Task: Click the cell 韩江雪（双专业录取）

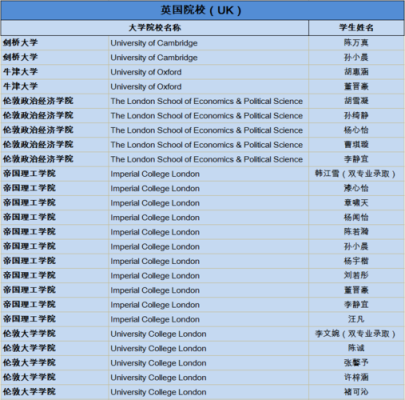Action: tap(355, 174)
